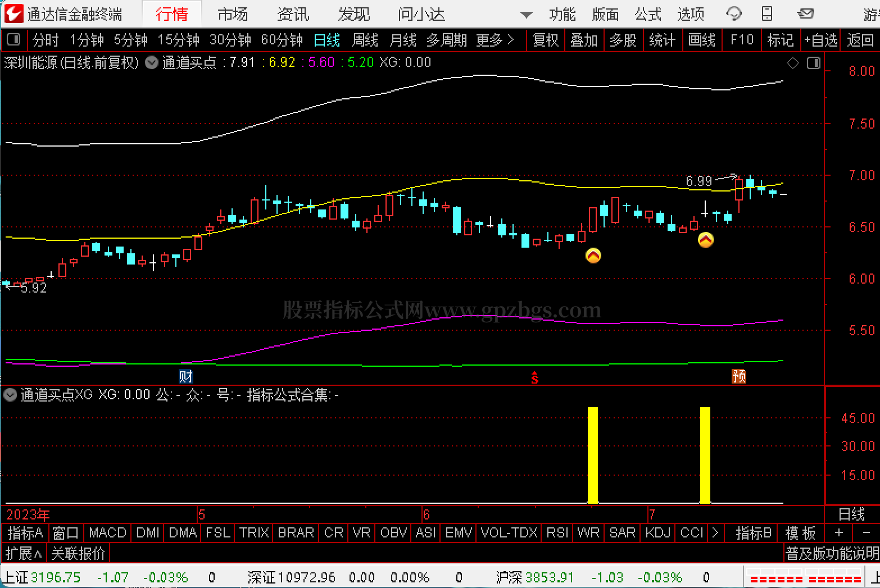Select the 60分钟 period

(x=282, y=40)
